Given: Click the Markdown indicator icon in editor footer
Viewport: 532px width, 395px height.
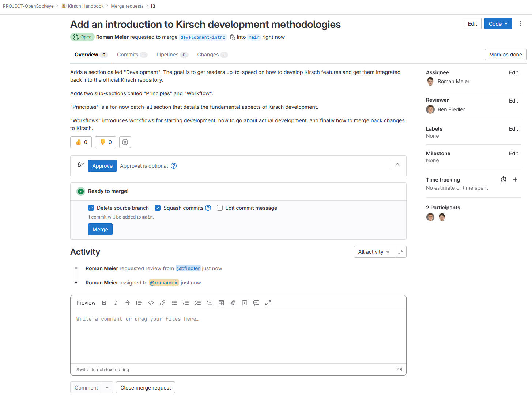Looking at the screenshot, I should pyautogui.click(x=399, y=369).
